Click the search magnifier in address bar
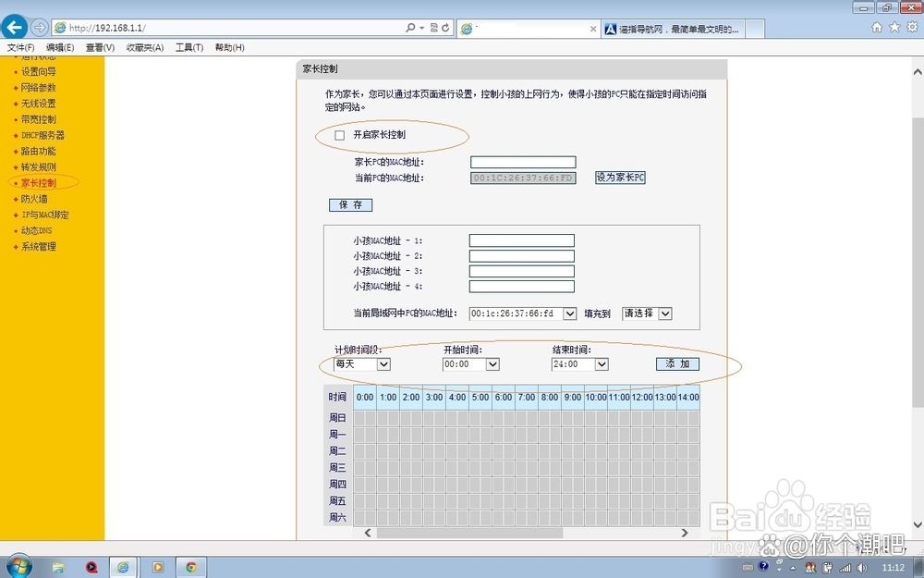This screenshot has height=578, width=924. coord(410,28)
